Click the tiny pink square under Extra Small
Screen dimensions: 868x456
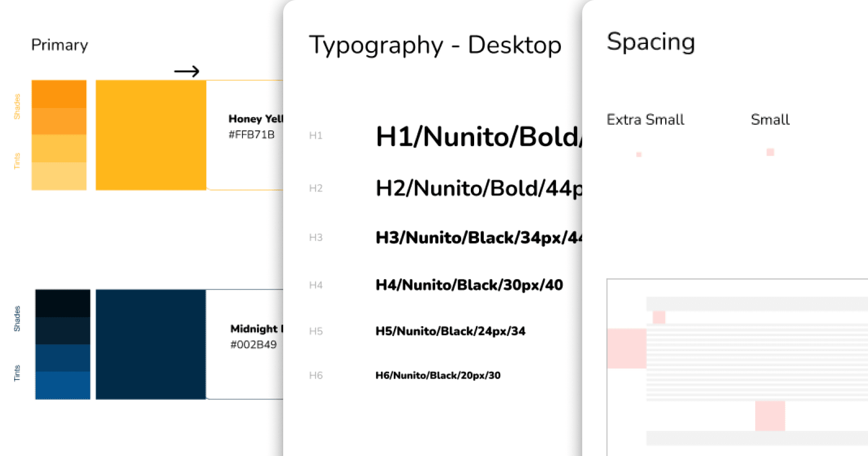coord(639,155)
